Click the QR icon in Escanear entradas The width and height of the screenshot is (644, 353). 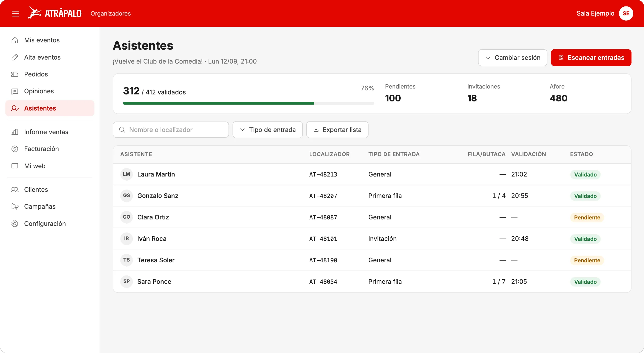click(561, 58)
